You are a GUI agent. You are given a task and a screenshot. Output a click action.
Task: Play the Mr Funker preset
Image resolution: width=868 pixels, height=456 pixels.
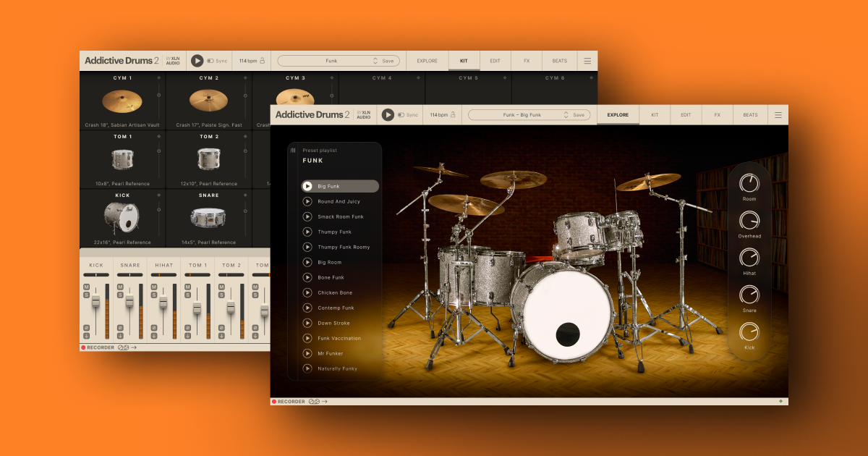(x=307, y=353)
